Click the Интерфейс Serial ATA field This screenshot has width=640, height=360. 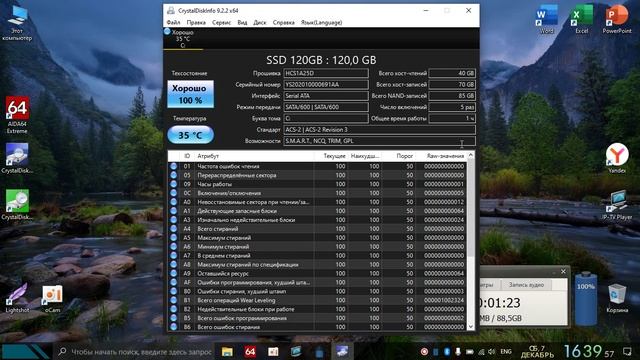click(326, 96)
